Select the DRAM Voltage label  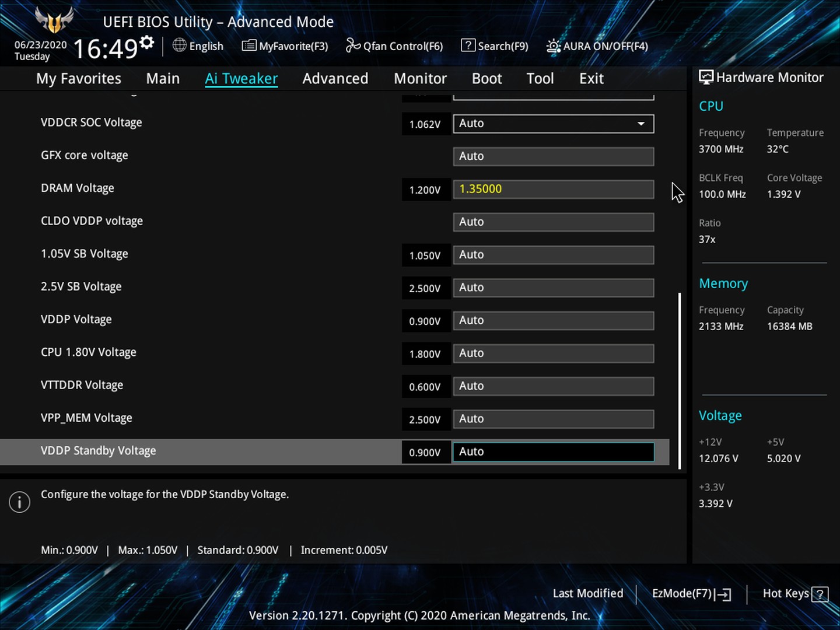(x=78, y=188)
